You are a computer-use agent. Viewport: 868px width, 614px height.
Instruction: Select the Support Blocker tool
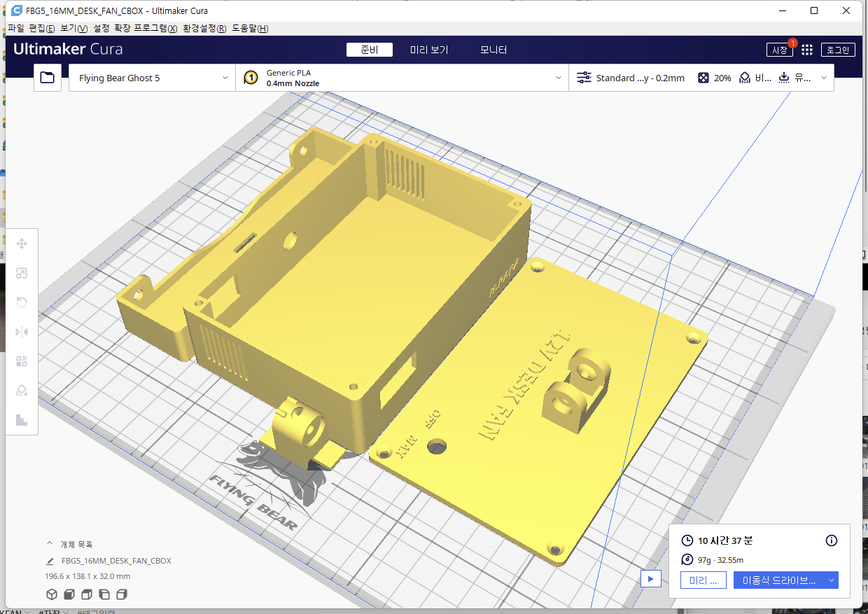tap(22, 391)
